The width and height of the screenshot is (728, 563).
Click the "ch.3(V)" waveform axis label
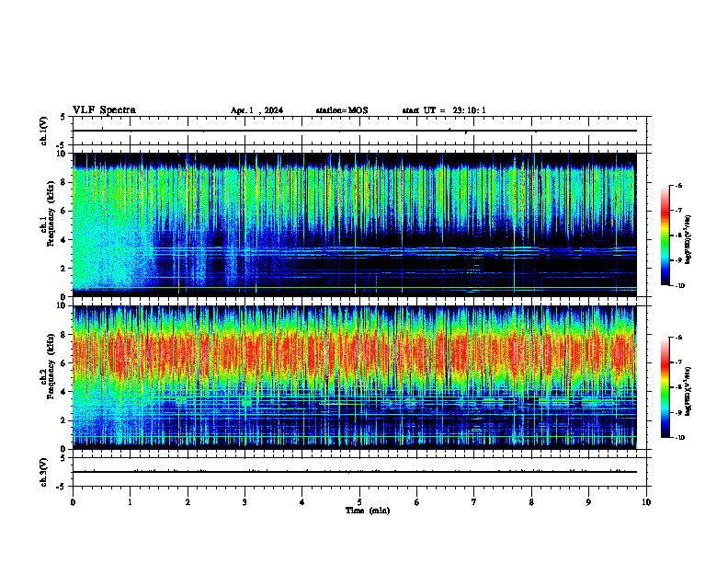point(44,472)
